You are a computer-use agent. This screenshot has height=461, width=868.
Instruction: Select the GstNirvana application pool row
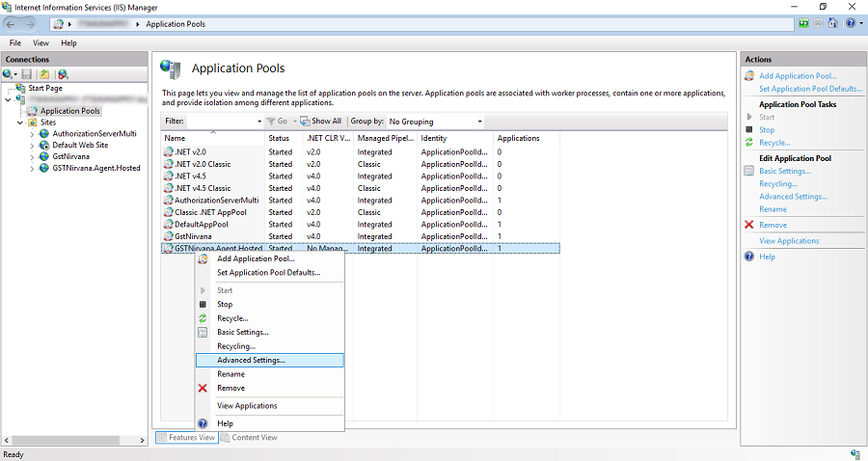(x=360, y=236)
